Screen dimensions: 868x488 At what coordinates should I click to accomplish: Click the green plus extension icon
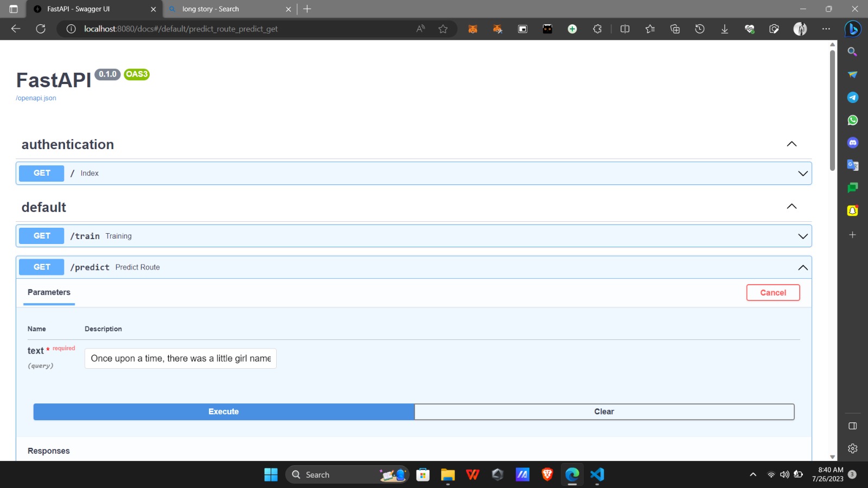coord(572,29)
